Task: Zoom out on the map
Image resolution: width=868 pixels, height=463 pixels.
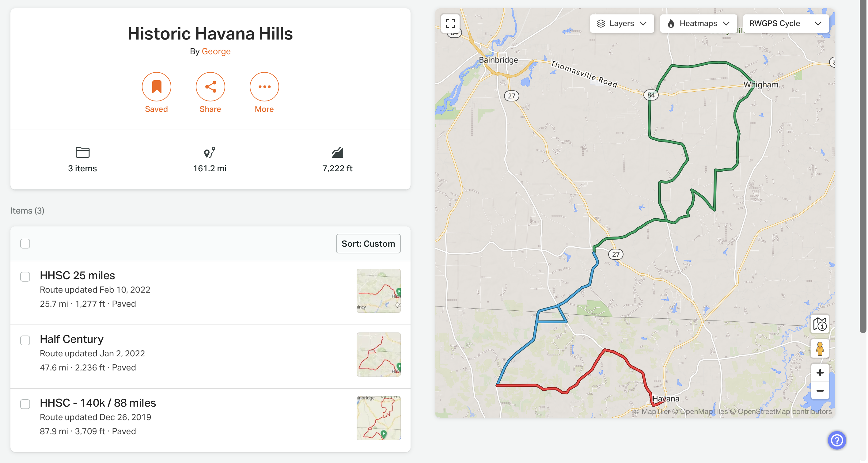Action: 820,391
